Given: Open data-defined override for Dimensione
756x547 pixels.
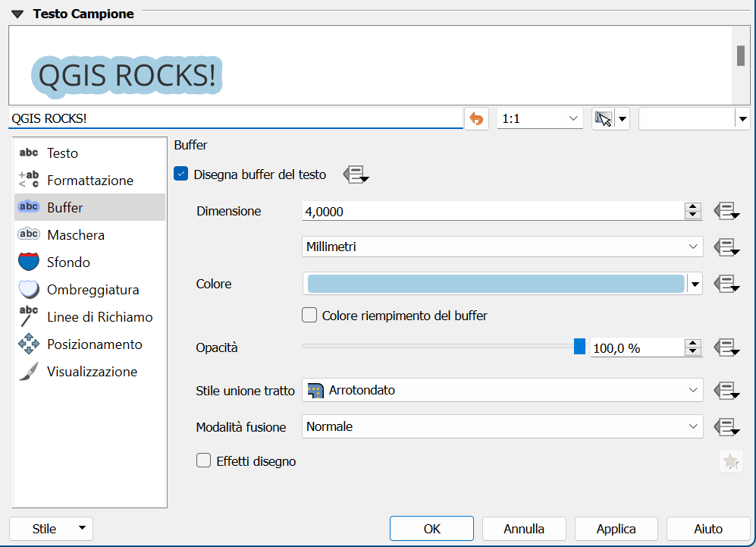Looking at the screenshot, I should 726,211.
